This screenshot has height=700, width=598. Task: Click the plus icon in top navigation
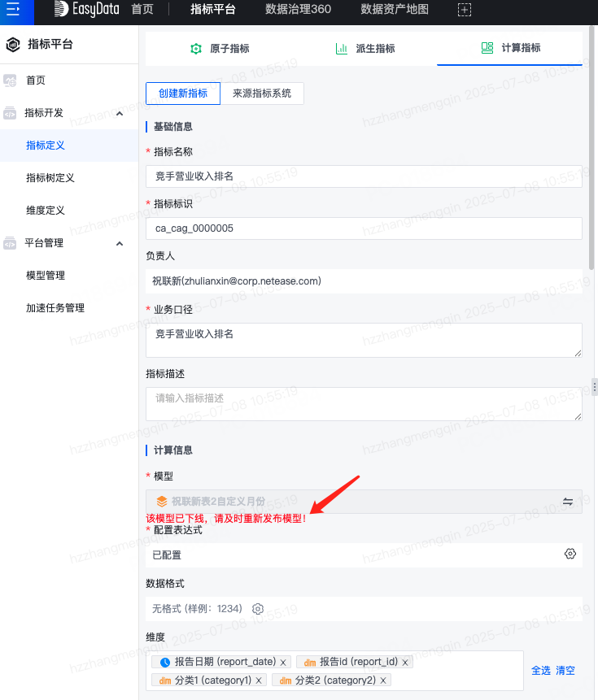[x=464, y=10]
